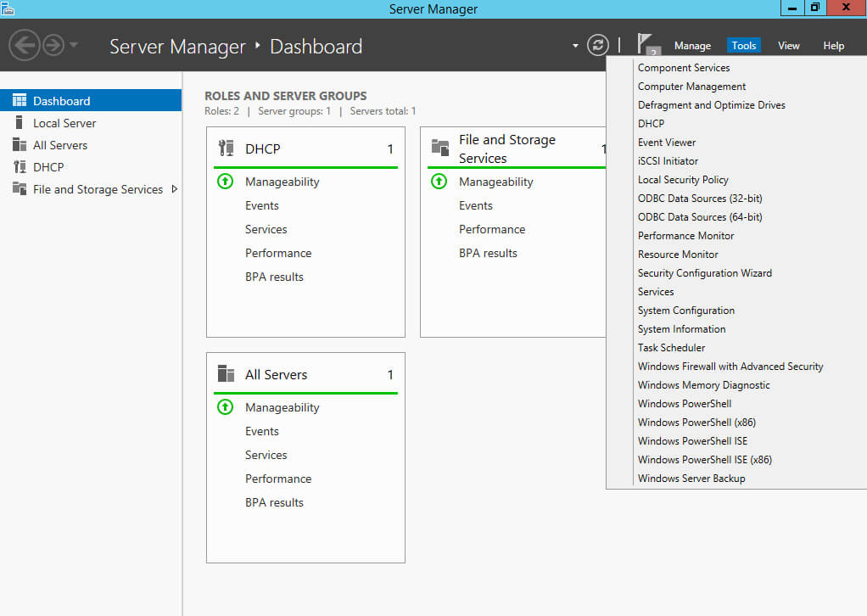Close the Tools menu
The height and width of the screenshot is (616, 867).
pyautogui.click(x=744, y=45)
